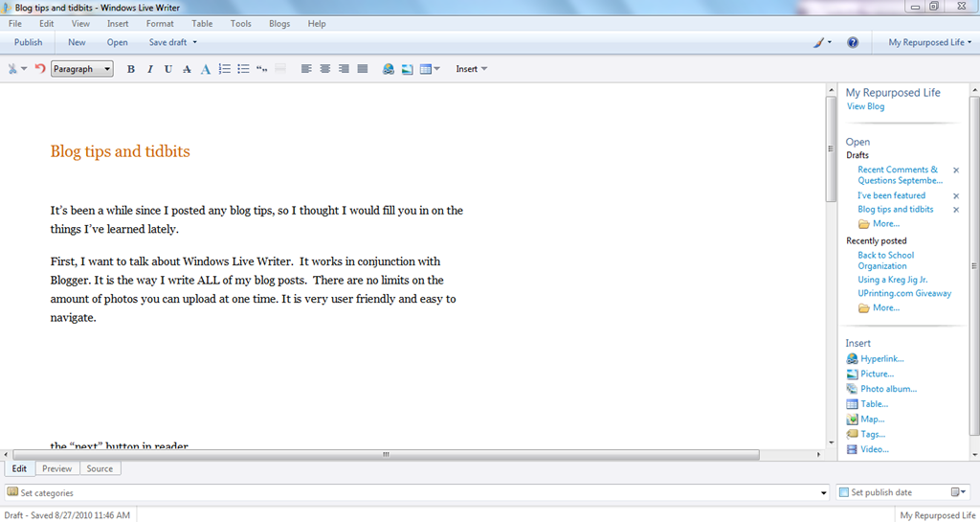The height and width of the screenshot is (522, 980).
Task: Expand the paintbrush dropdown arrow
Action: click(830, 42)
